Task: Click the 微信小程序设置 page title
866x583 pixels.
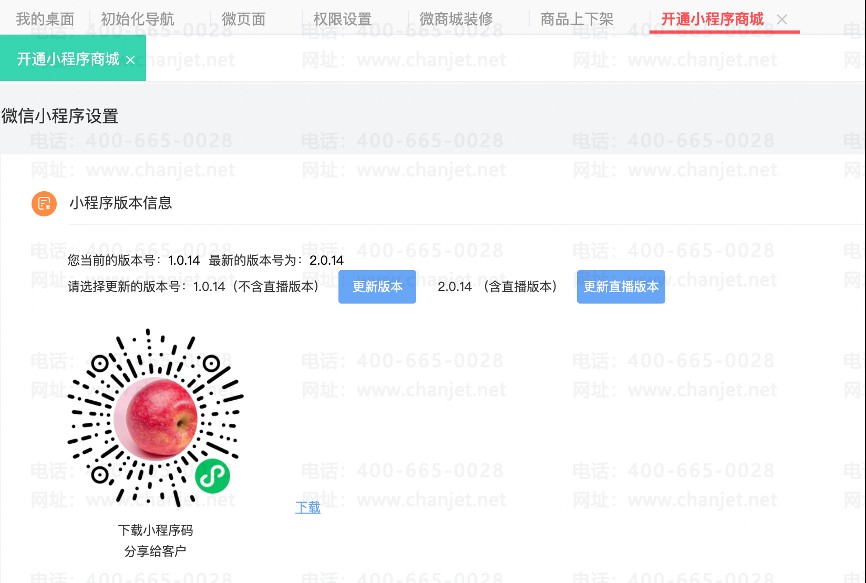Action: tap(60, 116)
